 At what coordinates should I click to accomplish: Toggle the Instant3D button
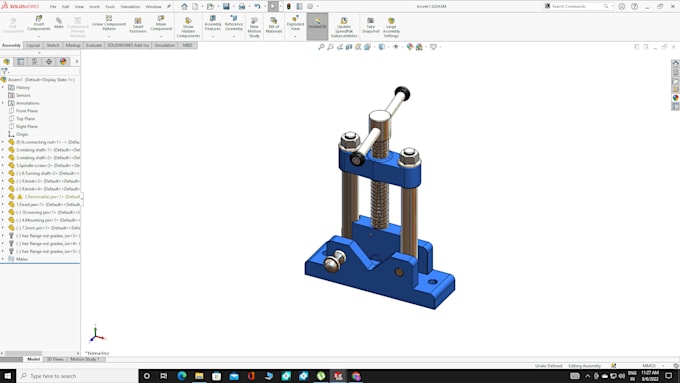click(x=317, y=26)
